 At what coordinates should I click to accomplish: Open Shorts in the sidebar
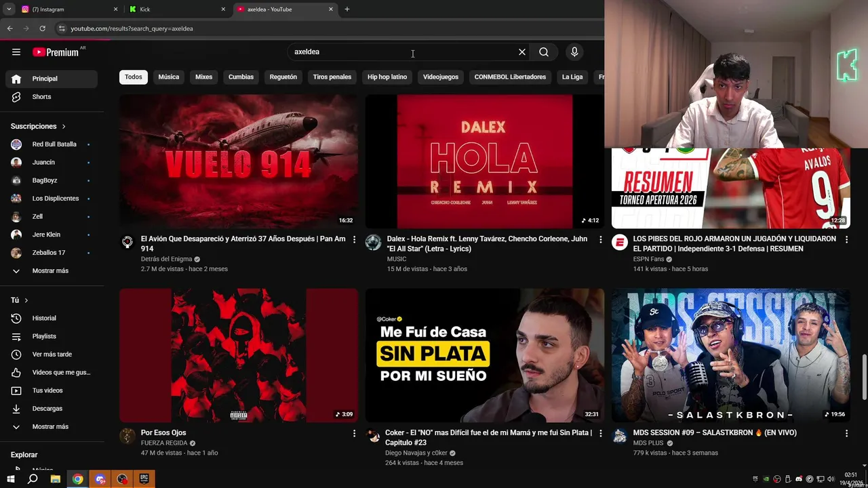[x=52, y=97]
